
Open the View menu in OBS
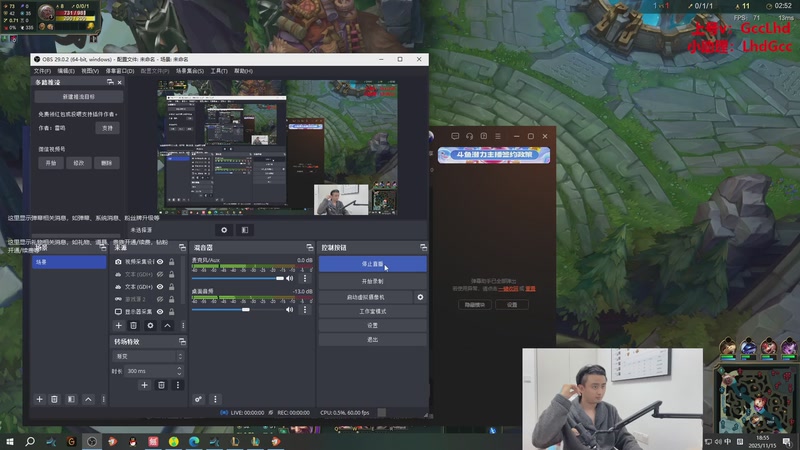point(90,71)
